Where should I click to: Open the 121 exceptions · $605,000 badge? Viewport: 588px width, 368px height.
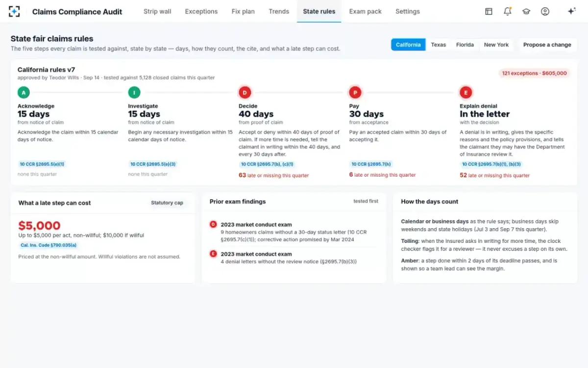pyautogui.click(x=534, y=73)
